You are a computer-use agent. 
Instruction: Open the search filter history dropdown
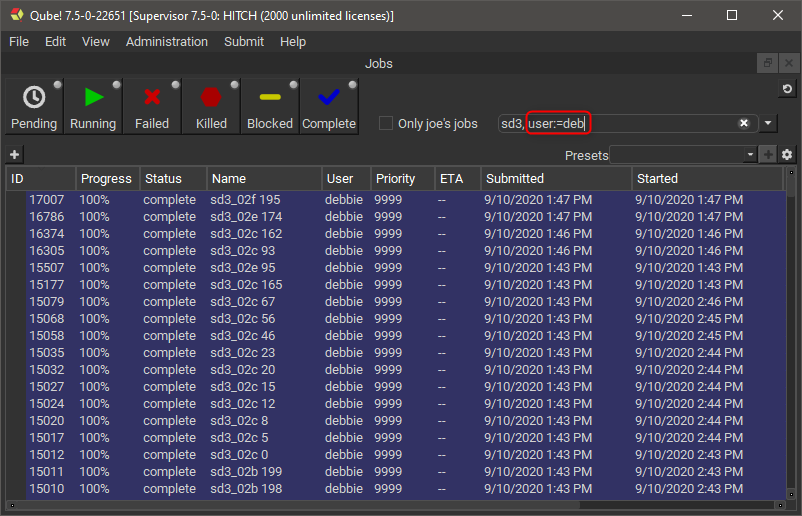tap(768, 123)
